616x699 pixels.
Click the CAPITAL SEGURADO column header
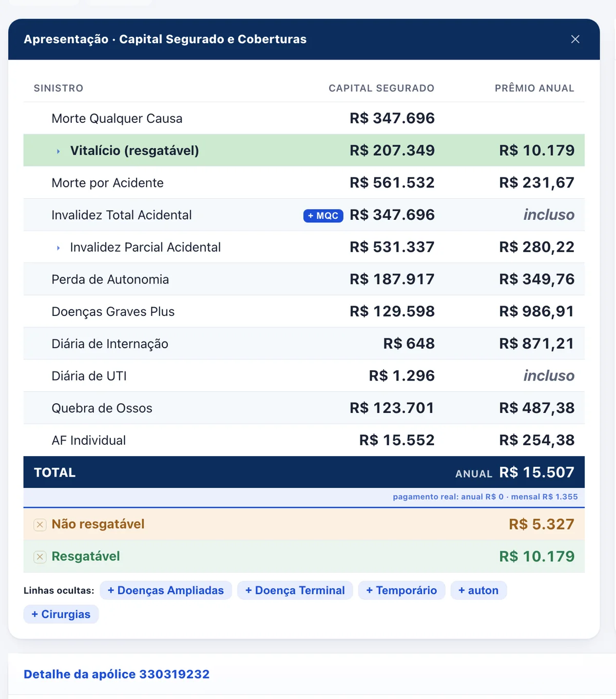(381, 88)
